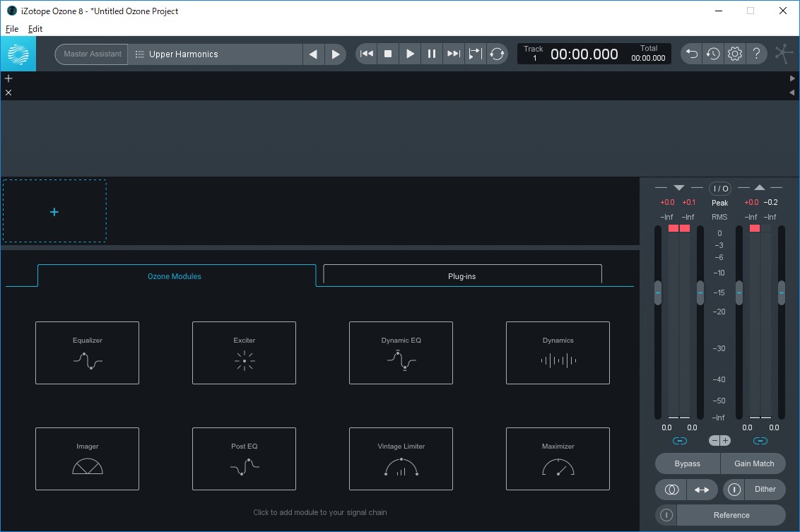Click the return-to-loop-start transport icon
The width and height of the screenshot is (800, 532).
pyautogui.click(x=475, y=54)
